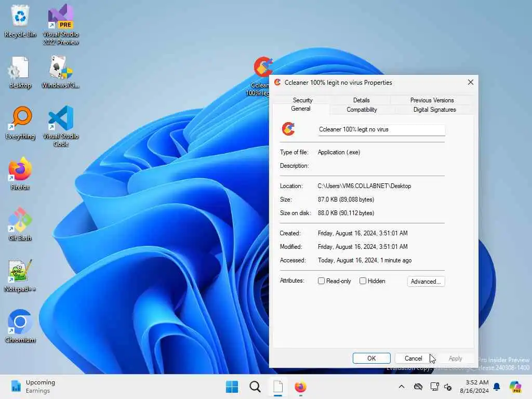Switch to the Digital Signatures tab
Viewport: 532px width, 399px height.
[x=435, y=110]
